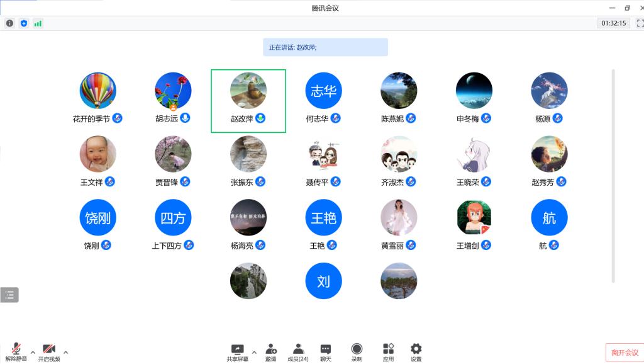The image size is (644, 364).
Task: Leave the meeting
Action: point(625,353)
